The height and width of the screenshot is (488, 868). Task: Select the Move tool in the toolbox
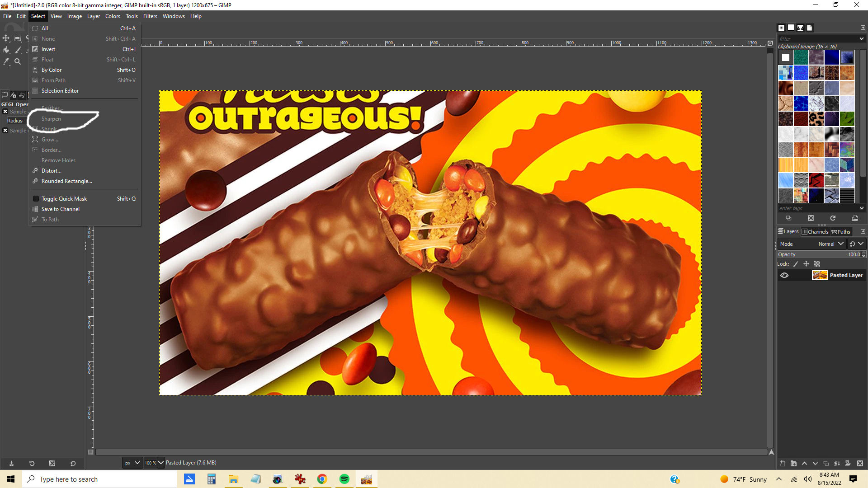tap(6, 38)
